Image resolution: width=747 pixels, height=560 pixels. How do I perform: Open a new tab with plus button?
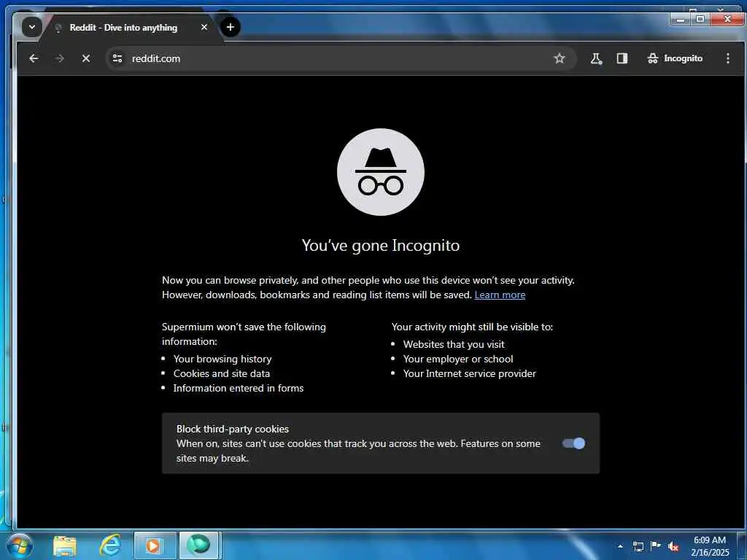(230, 27)
